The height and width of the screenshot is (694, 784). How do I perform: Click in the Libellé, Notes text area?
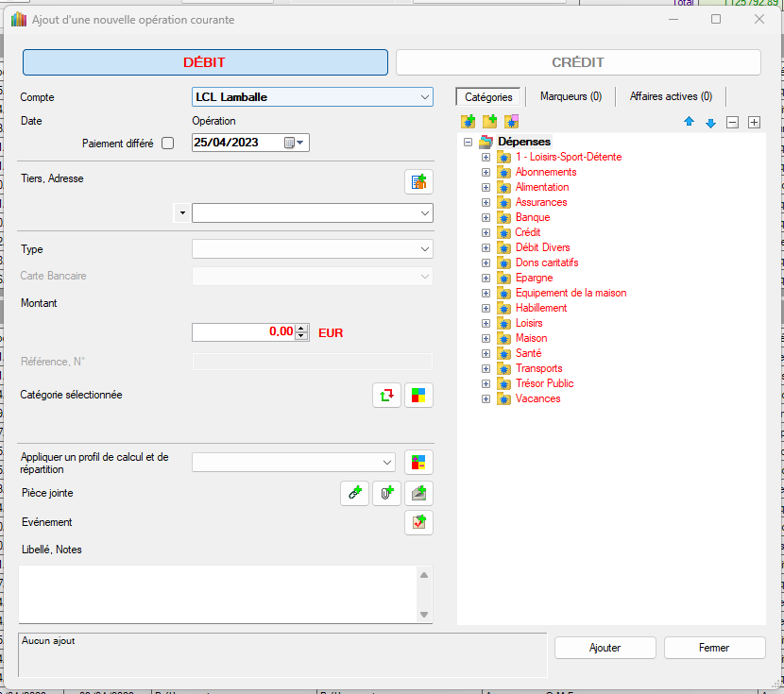(217, 594)
